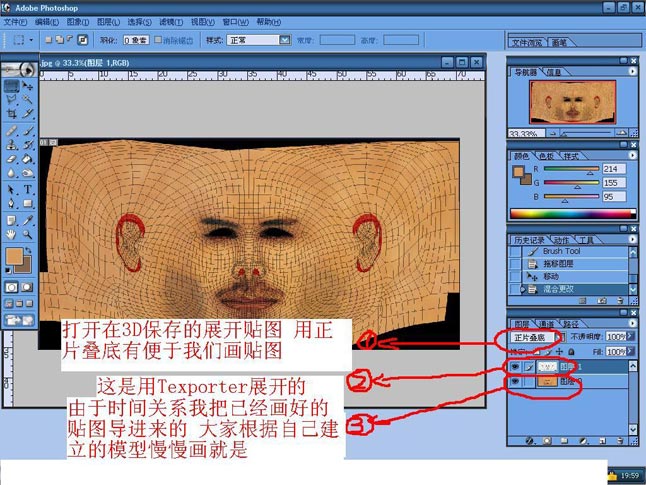Viewport: 646px width, 485px height.
Task: Select the Move tool
Action: coord(28,86)
